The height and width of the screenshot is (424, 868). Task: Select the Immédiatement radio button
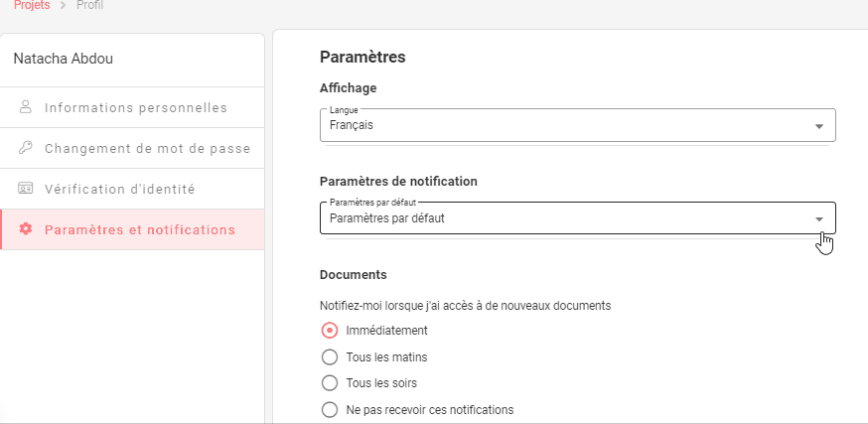point(331,331)
